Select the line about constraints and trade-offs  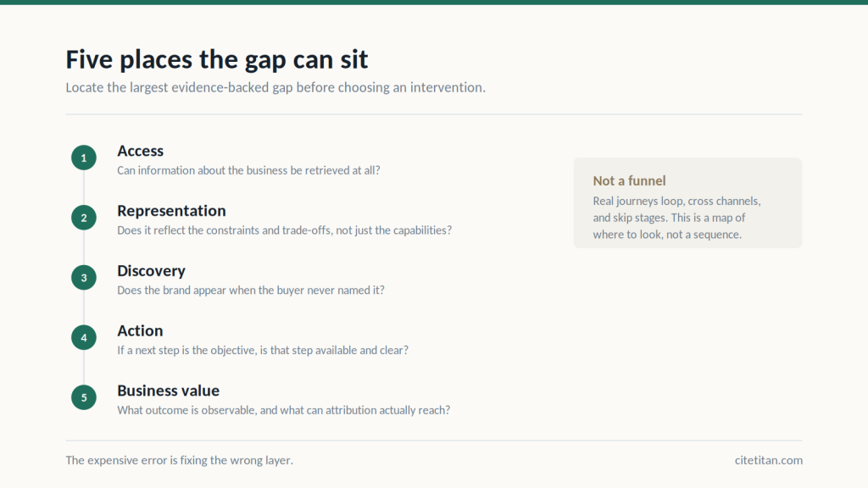point(285,230)
